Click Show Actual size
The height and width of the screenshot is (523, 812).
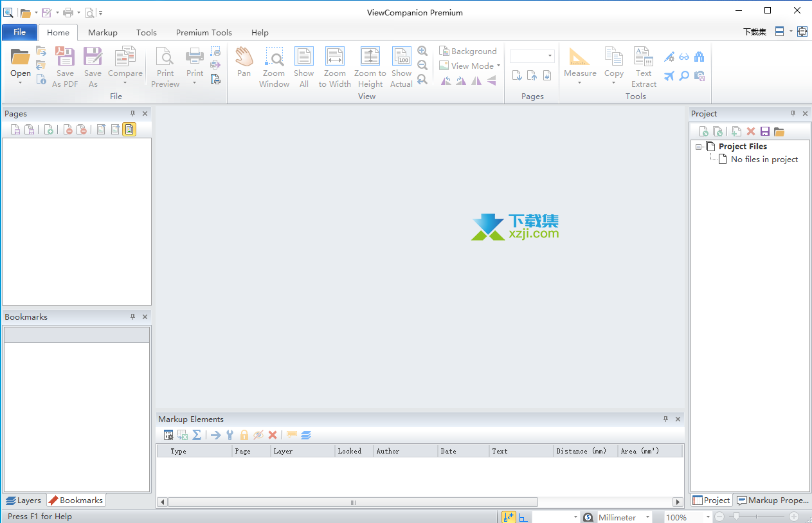point(402,67)
